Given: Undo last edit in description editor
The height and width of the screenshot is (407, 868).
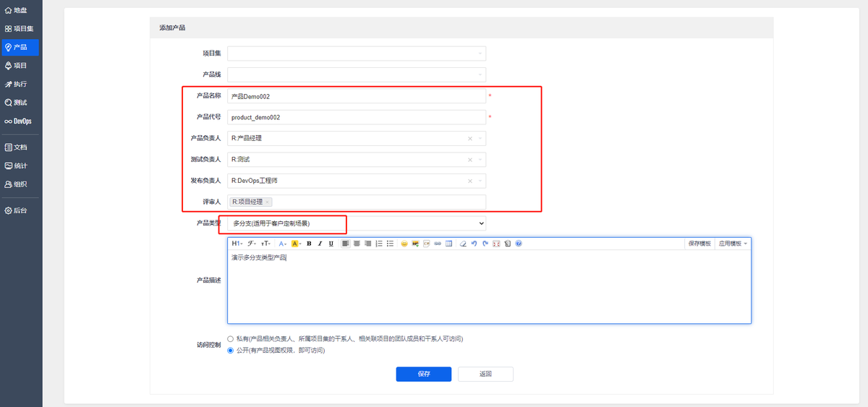Looking at the screenshot, I should pyautogui.click(x=475, y=244).
